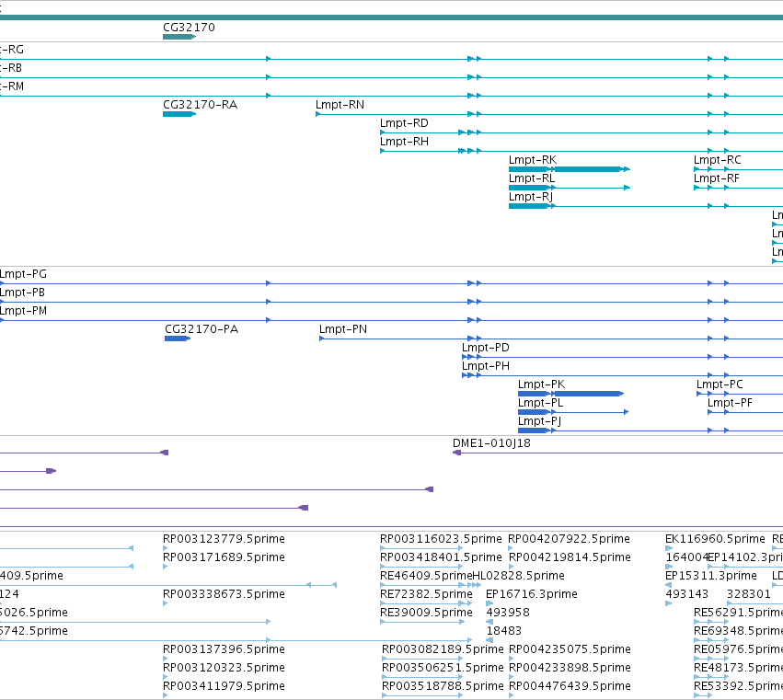The width and height of the screenshot is (783, 700).
Task: Select EST RE46409.5prime
Action: [x=426, y=576]
